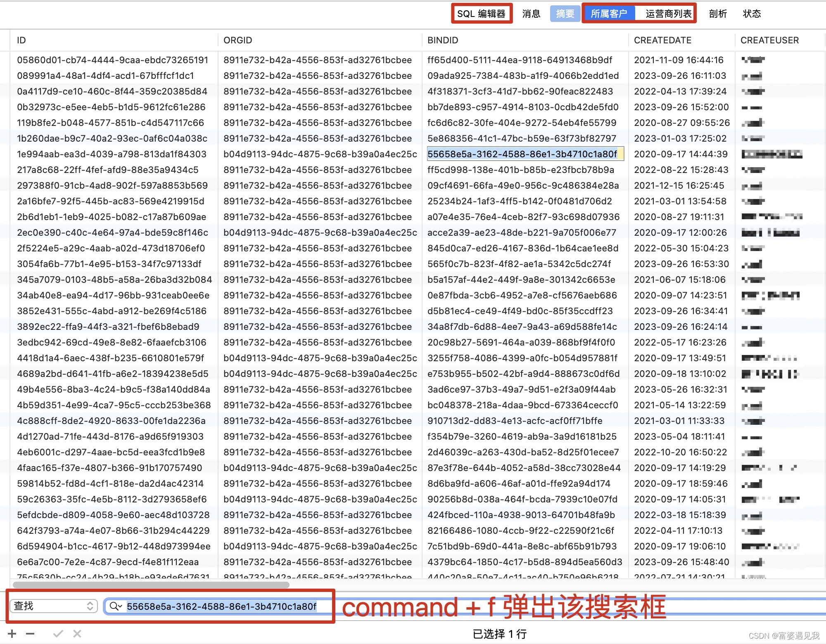Select ORGID cell in row 1e994aab
The height and width of the screenshot is (644, 826).
(x=320, y=154)
